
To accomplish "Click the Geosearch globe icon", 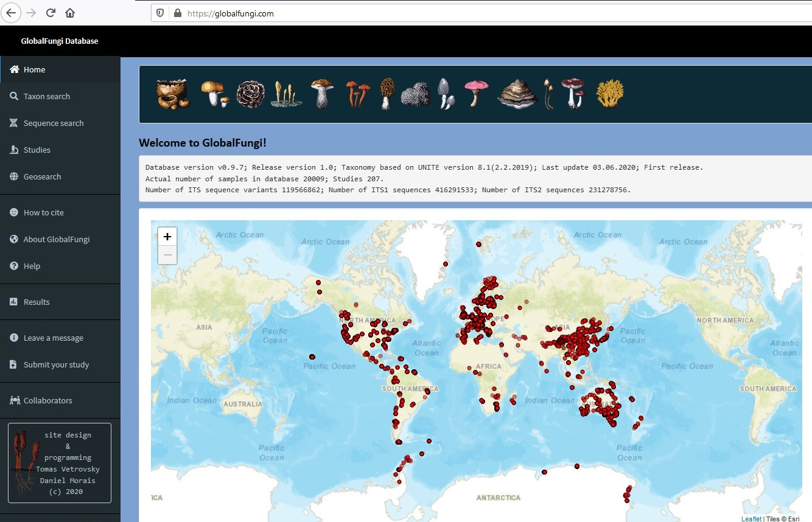I will coord(13,176).
